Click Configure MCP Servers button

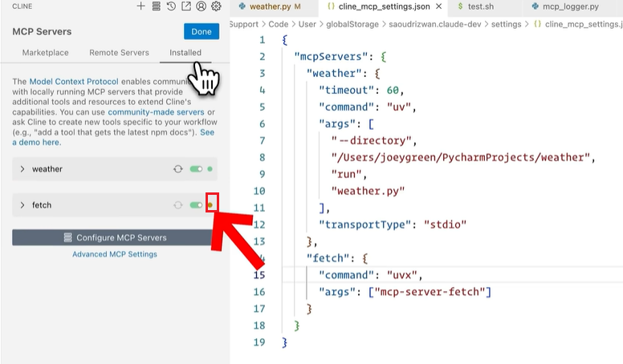pyautogui.click(x=115, y=238)
